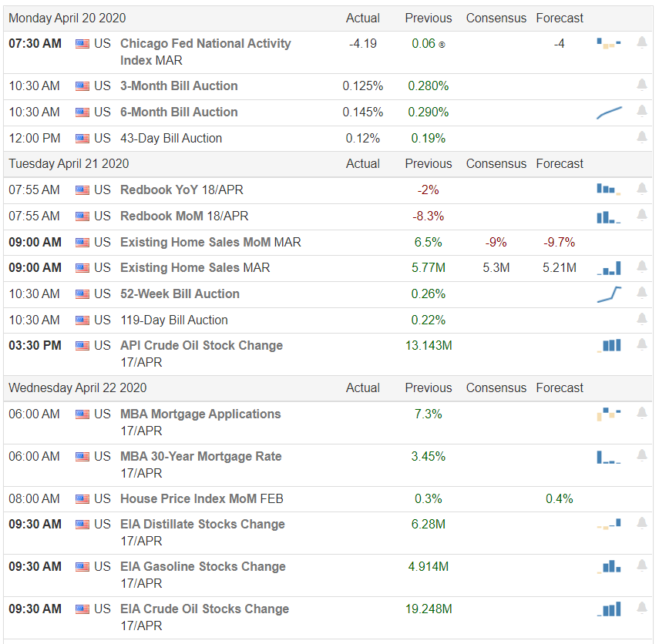Open House Price Index MoM FEB link
659x644 pixels.
click(x=202, y=498)
